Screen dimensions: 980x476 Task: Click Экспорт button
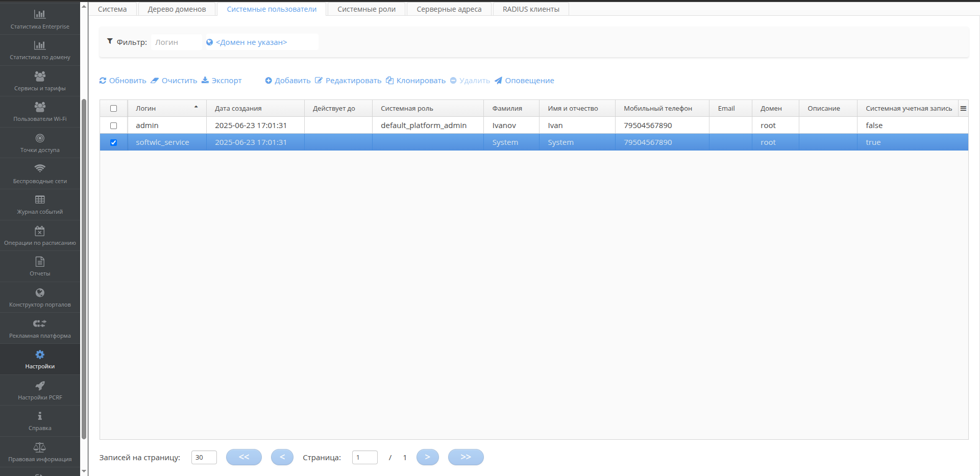(x=222, y=81)
